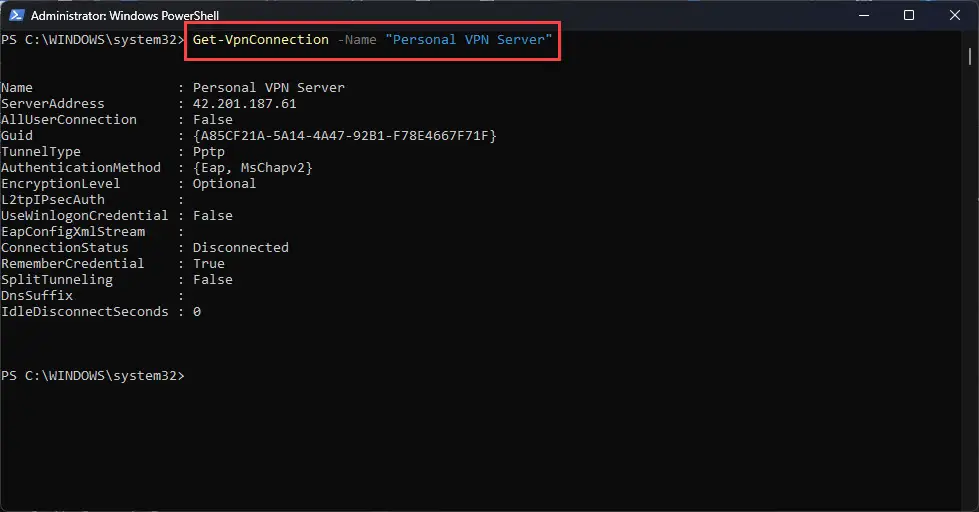Minimize the PowerShell window
Viewport: 979px width, 512px height.
(864, 15)
